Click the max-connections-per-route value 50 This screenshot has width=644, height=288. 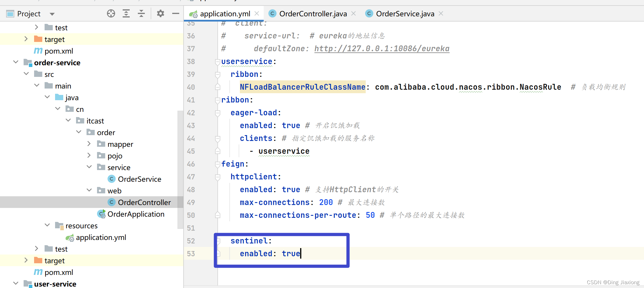pos(370,215)
